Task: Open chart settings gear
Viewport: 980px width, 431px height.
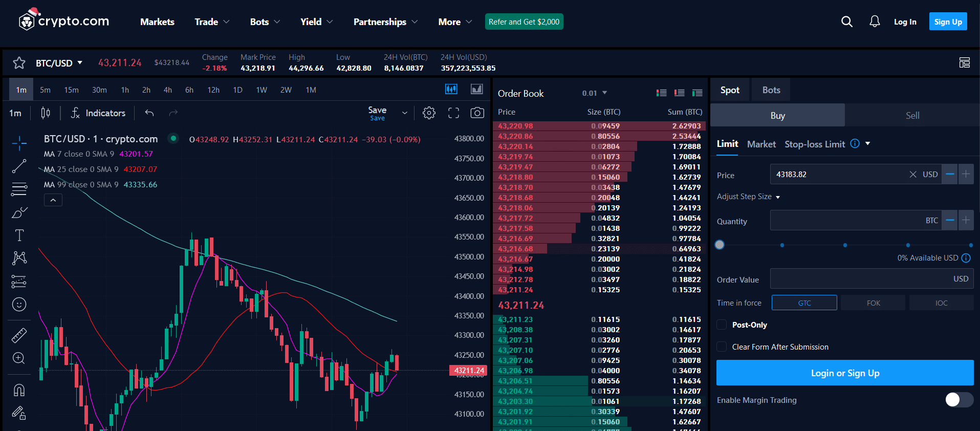Action: pos(429,113)
